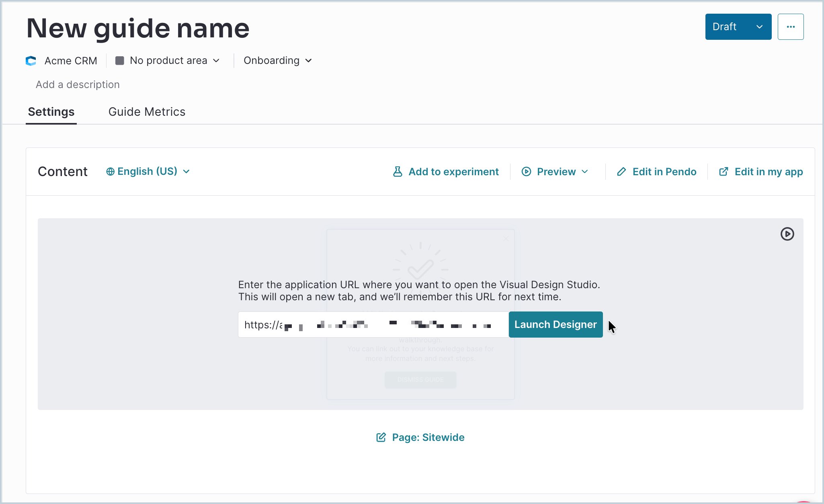The width and height of the screenshot is (824, 504).
Task: Click the Page: Sitewide edit icon
Action: (x=381, y=437)
